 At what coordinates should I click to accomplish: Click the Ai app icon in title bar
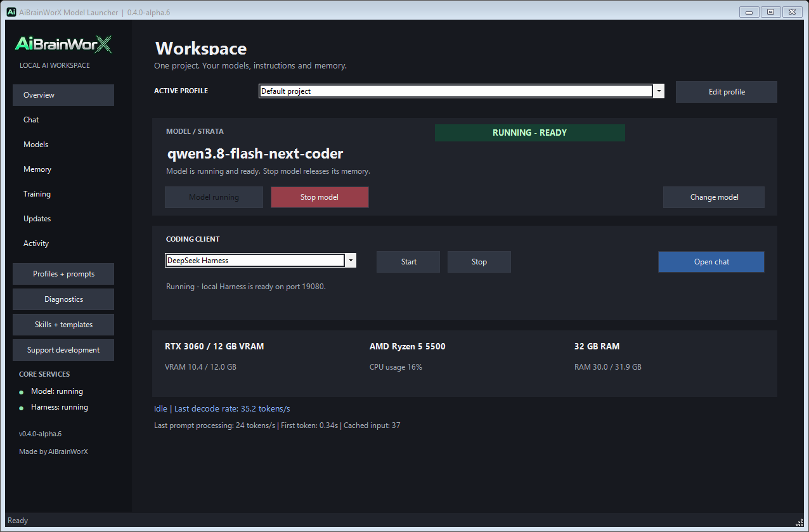11,12
